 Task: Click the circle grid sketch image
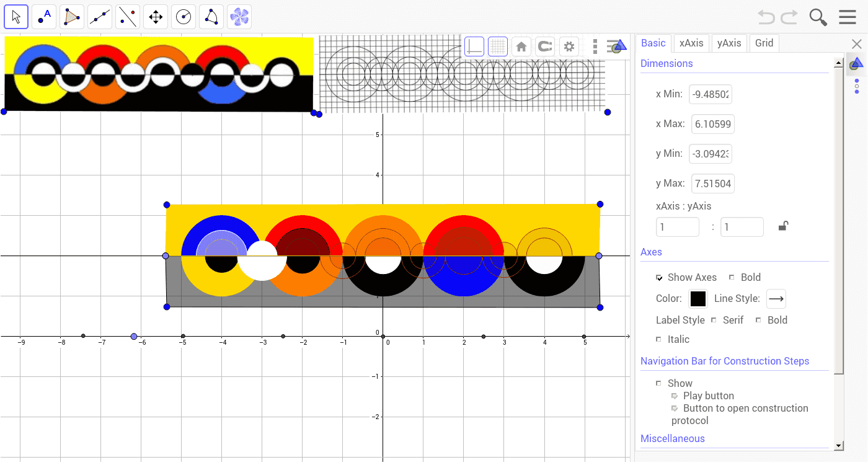pos(463,74)
